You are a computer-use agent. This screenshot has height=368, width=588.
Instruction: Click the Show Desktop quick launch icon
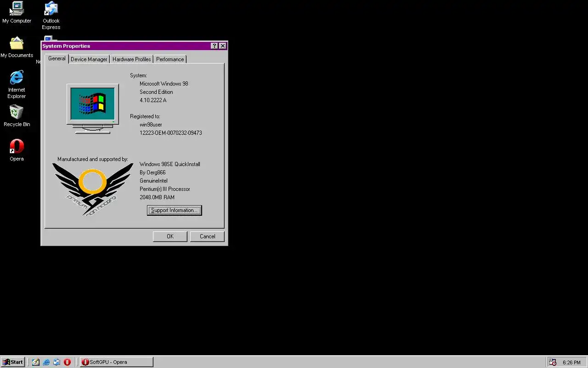[36, 362]
